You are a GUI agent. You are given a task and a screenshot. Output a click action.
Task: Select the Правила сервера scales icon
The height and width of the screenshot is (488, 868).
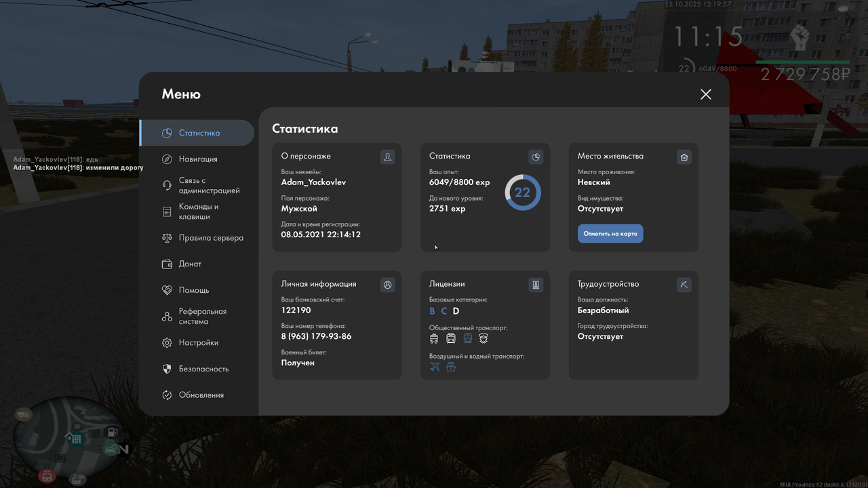click(x=166, y=238)
